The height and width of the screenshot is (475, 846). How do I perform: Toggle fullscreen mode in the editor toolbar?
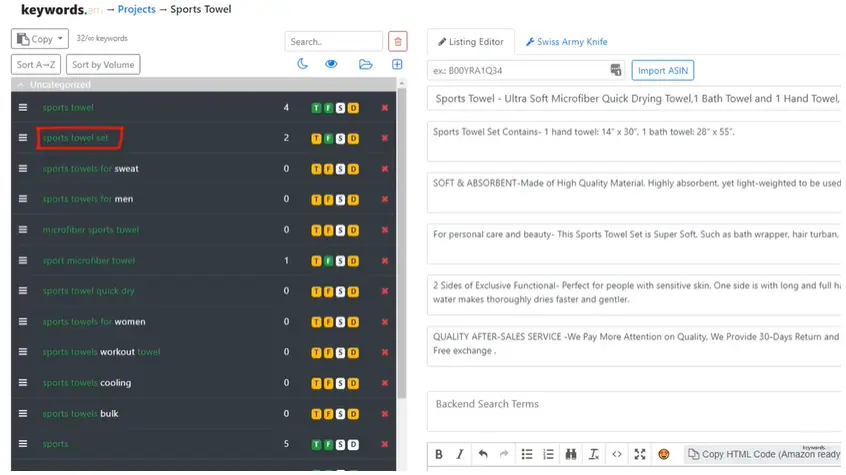pyautogui.click(x=640, y=454)
